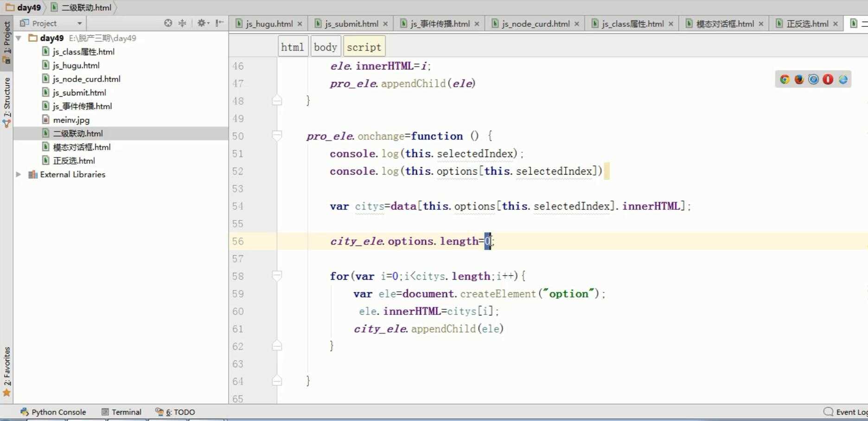Image resolution: width=868 pixels, height=421 pixels.
Task: Close the 正反选.html tab
Action: pos(835,24)
